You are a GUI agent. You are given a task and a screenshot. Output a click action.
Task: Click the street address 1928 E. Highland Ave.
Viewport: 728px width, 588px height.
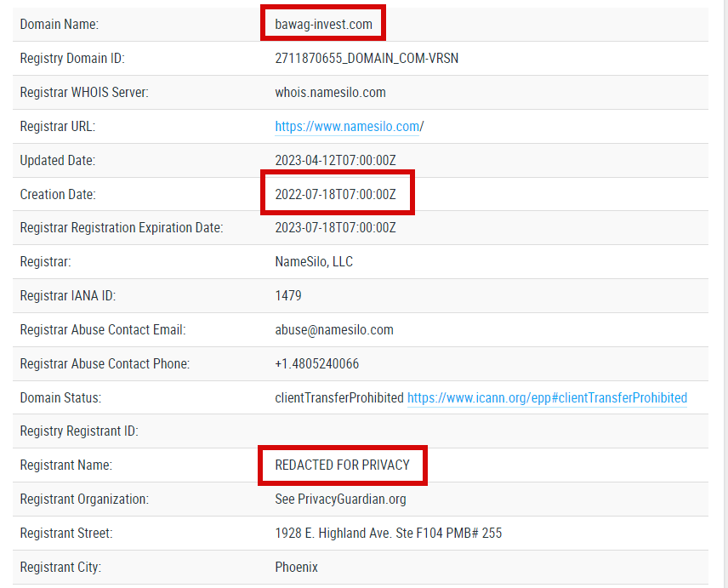click(388, 534)
